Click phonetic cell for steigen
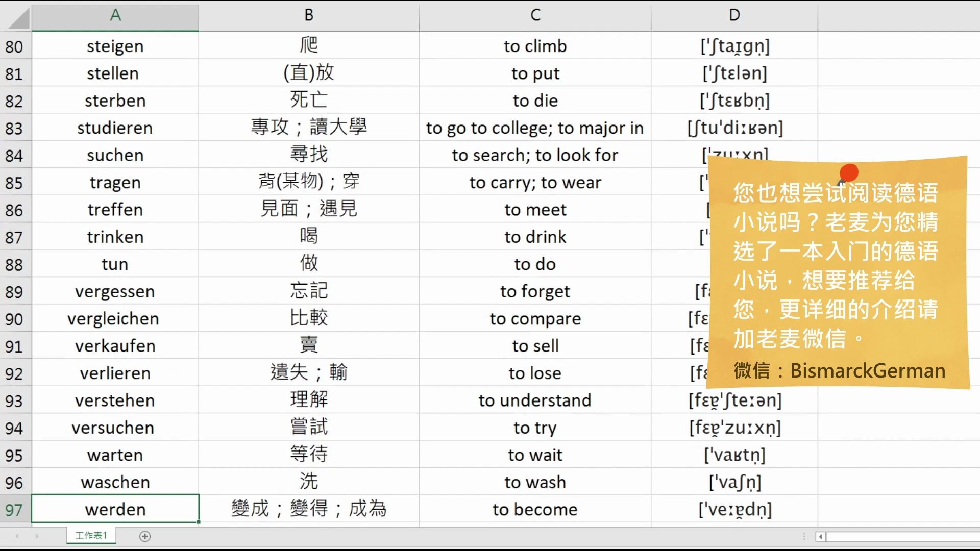Viewport: 980px width, 551px height. [x=734, y=46]
